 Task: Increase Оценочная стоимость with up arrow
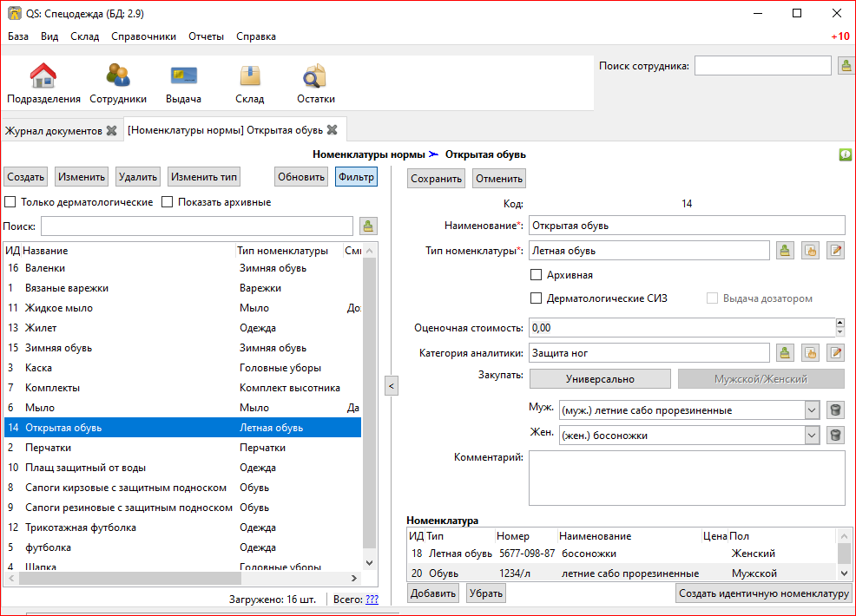[x=840, y=323]
